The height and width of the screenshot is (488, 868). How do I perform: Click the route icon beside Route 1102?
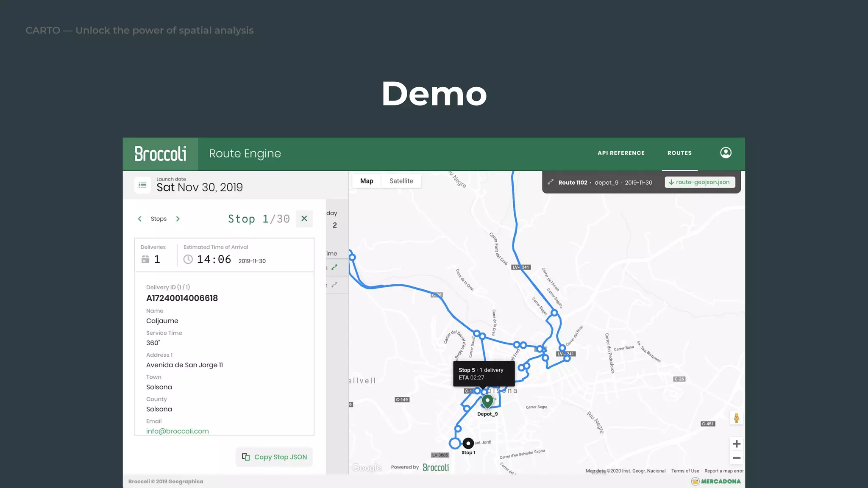[551, 182]
